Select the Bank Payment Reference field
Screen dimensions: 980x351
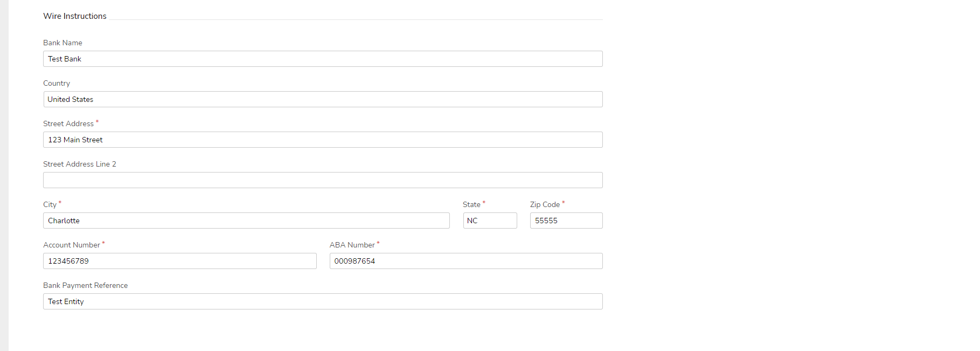(322, 301)
